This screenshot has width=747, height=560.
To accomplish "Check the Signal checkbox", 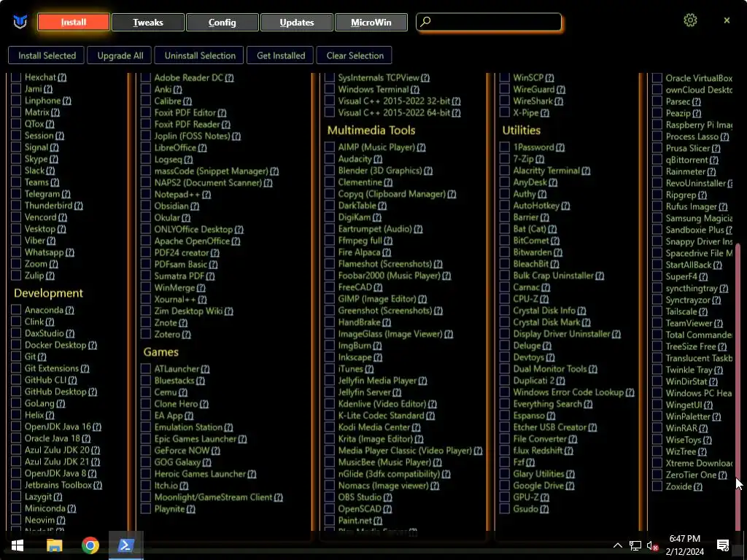I will click(x=16, y=147).
